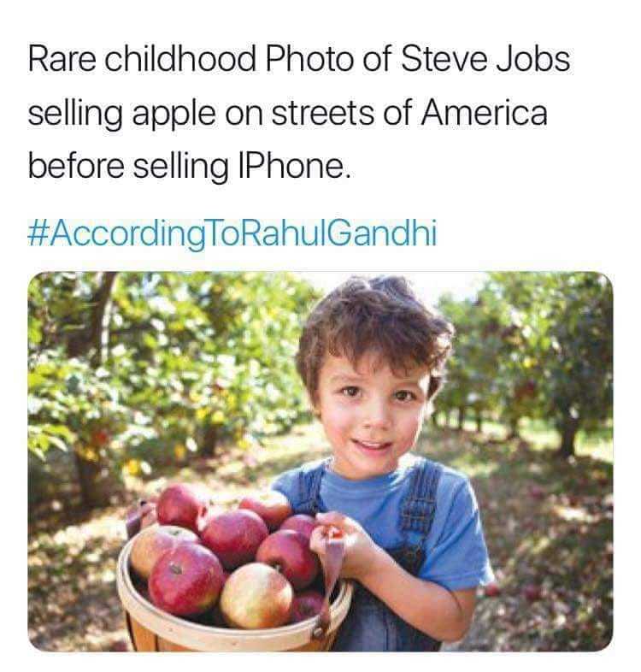
Task: Click the word "IPhone" in the tweet text
Action: (293, 166)
